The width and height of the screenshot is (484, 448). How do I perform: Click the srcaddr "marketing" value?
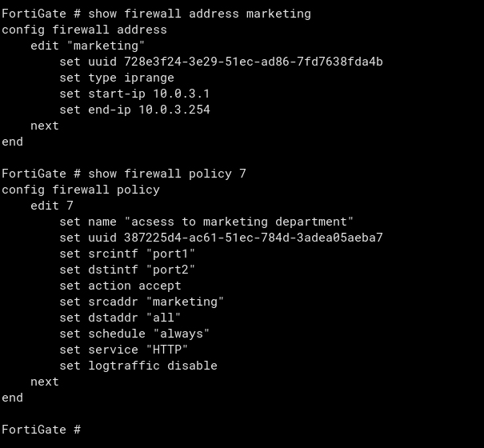[185, 302]
